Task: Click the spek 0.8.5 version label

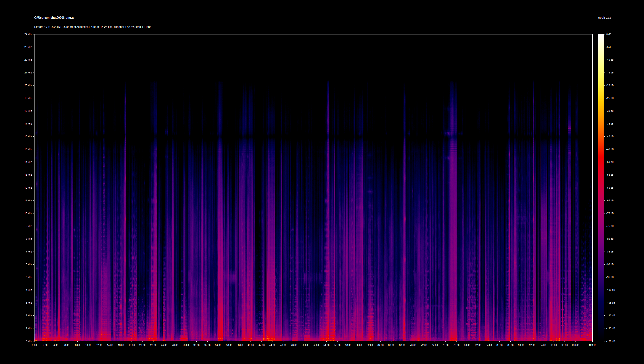Action: tap(604, 18)
